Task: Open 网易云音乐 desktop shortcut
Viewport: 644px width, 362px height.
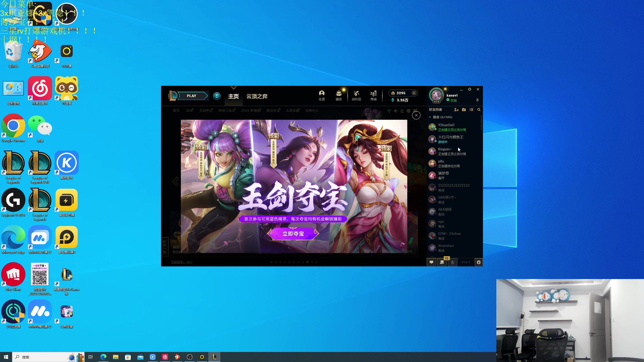Action: tap(40, 91)
